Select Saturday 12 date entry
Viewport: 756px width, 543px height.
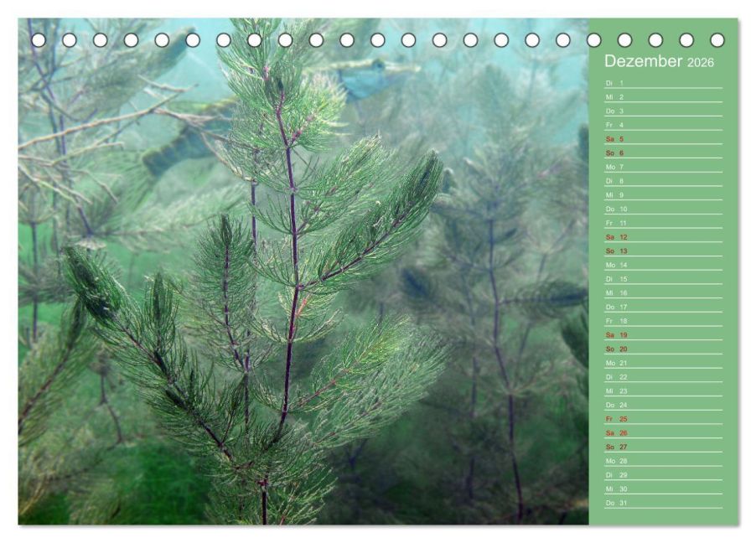click(664, 237)
